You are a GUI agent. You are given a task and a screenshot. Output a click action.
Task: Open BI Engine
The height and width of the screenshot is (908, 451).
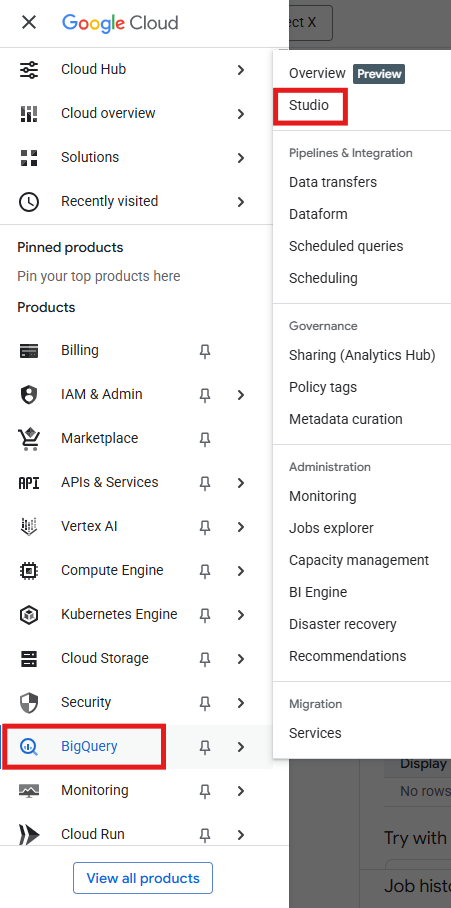(x=318, y=592)
